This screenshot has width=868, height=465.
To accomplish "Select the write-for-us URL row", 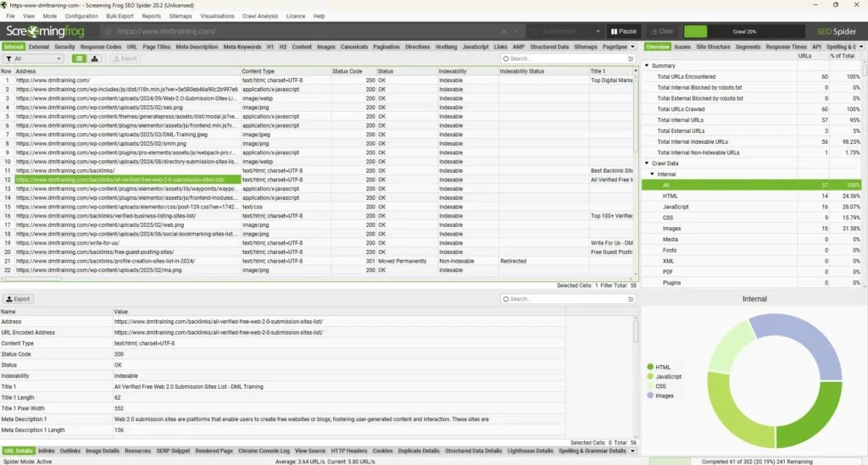I will pyautogui.click(x=319, y=243).
